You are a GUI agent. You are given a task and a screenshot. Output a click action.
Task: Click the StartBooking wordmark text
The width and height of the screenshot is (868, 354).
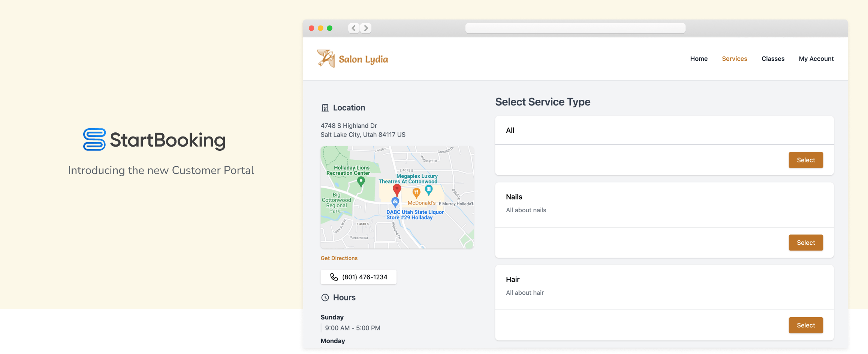click(x=168, y=140)
